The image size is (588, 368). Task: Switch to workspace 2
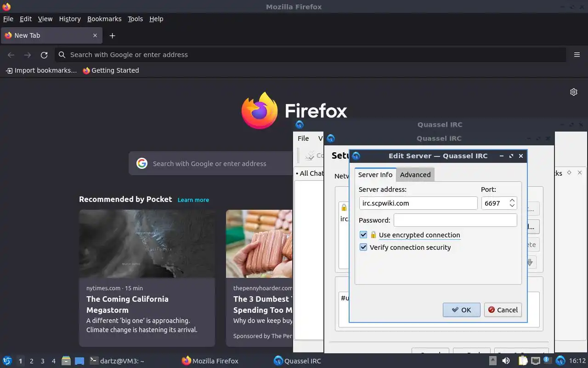coord(31,361)
